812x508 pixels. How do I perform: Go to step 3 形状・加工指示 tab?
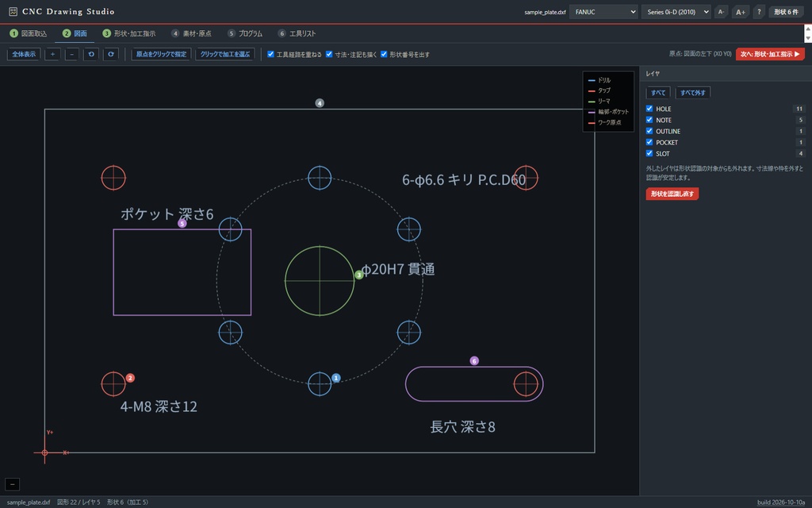pyautogui.click(x=129, y=33)
